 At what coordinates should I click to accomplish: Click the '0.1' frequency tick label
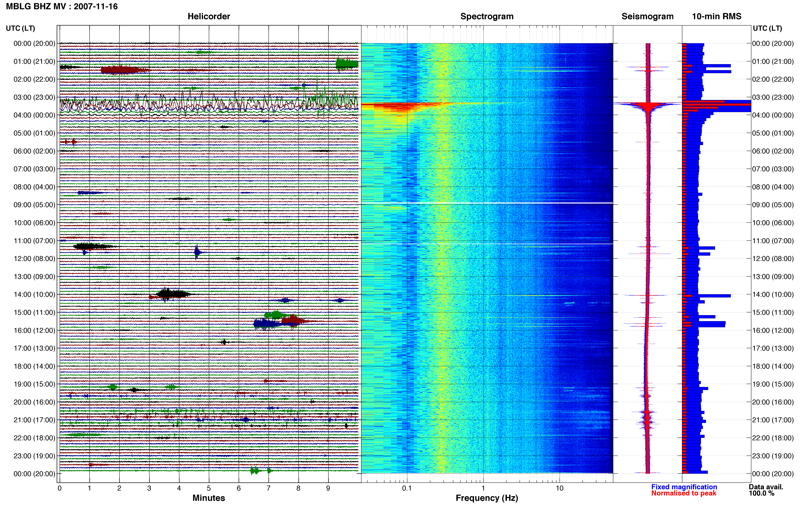pos(407,488)
